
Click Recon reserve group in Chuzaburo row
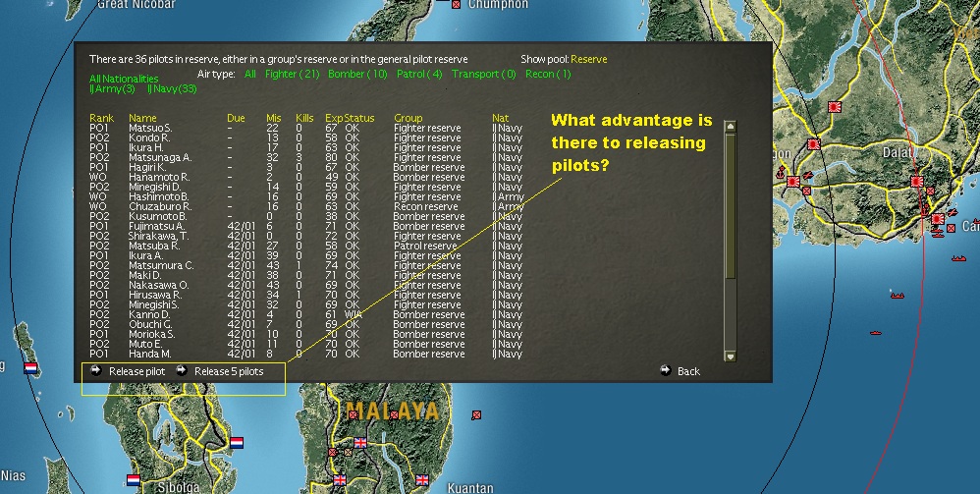tap(425, 206)
